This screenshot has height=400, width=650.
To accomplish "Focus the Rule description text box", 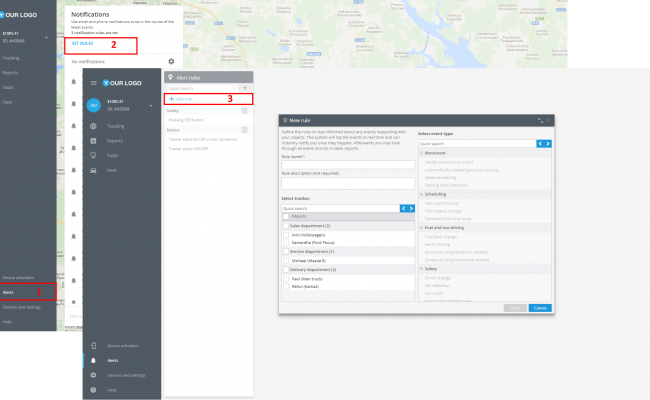I will click(348, 183).
